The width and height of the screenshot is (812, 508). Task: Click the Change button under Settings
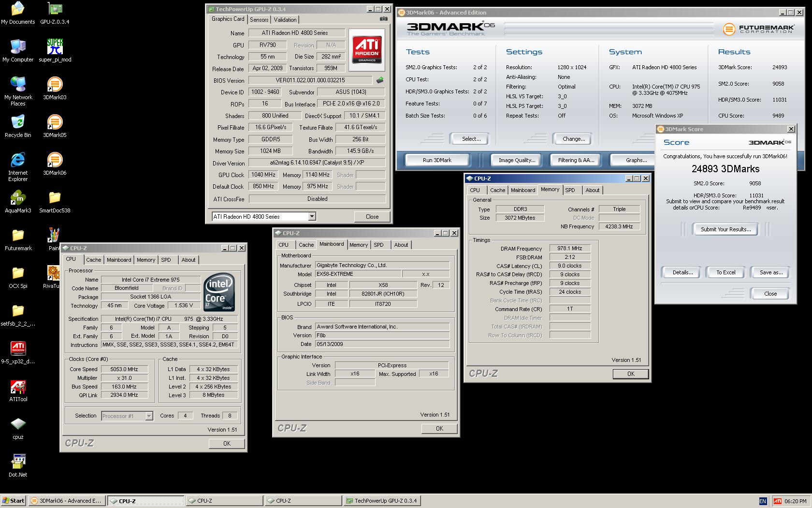coord(574,139)
